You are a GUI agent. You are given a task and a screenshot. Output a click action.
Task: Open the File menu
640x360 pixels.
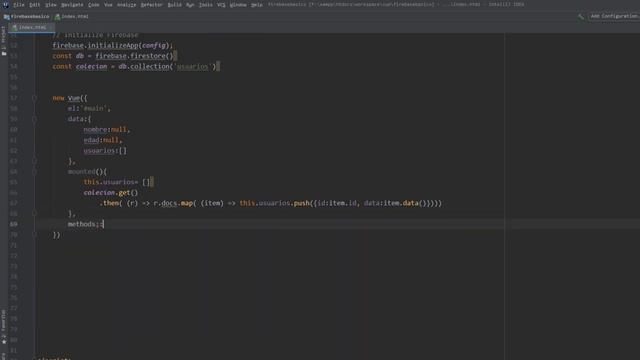coord(19,5)
